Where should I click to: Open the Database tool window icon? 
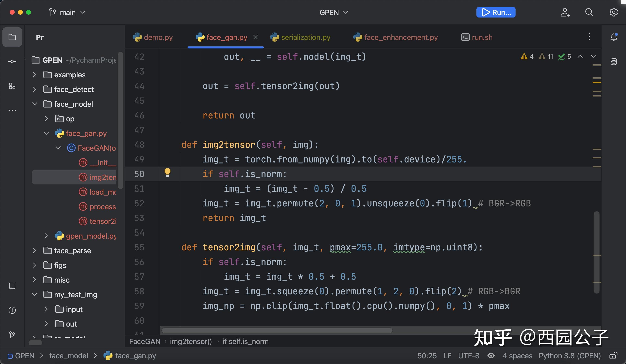click(614, 61)
